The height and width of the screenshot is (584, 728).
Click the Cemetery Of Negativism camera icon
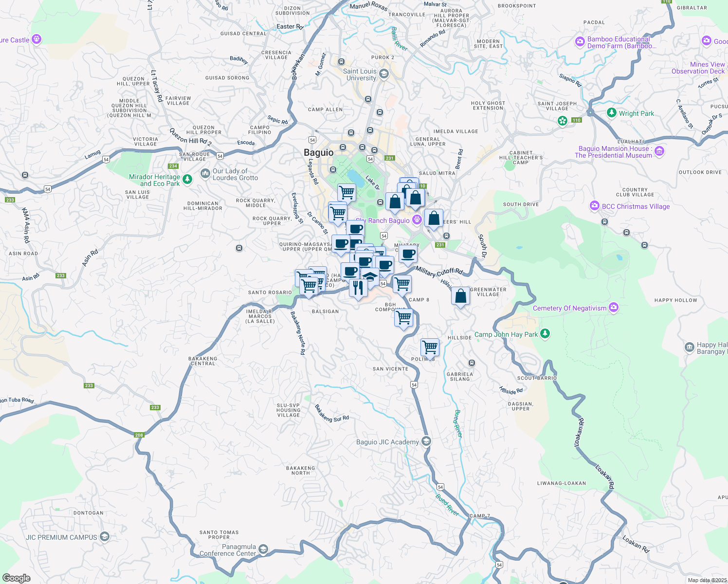(x=614, y=307)
